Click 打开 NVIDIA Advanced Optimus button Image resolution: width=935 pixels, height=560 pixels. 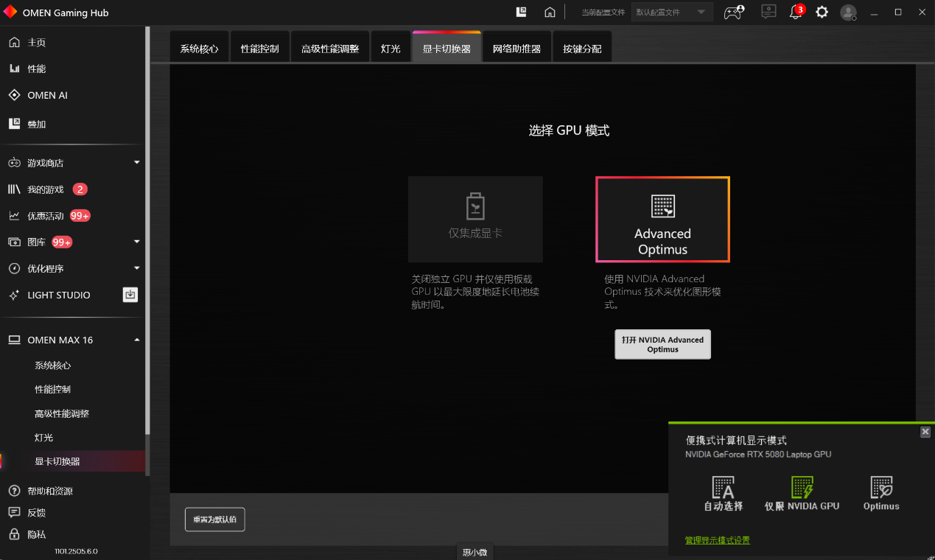[662, 344]
